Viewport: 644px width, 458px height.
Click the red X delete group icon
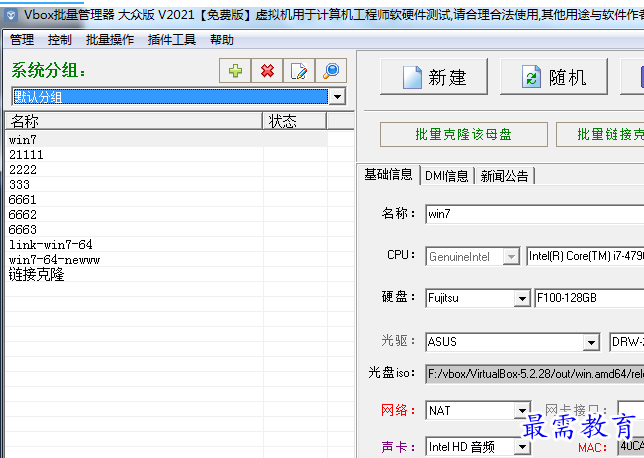[267, 71]
